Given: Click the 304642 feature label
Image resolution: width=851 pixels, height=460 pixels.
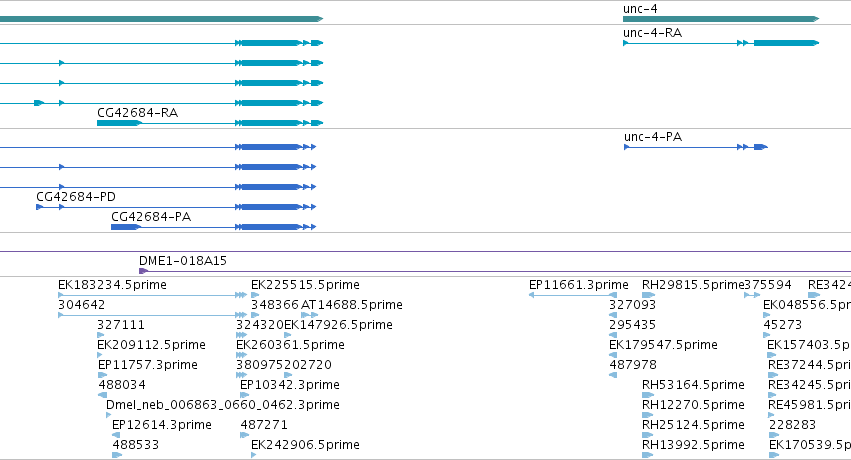Looking at the screenshot, I should [x=81, y=305].
